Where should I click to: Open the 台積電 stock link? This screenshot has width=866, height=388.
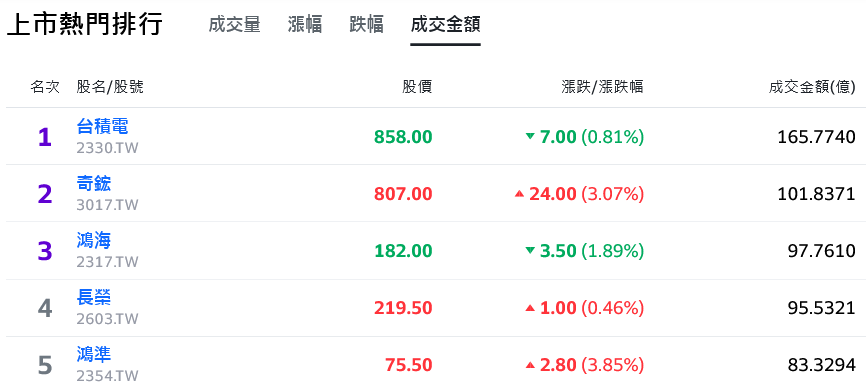click(103, 126)
